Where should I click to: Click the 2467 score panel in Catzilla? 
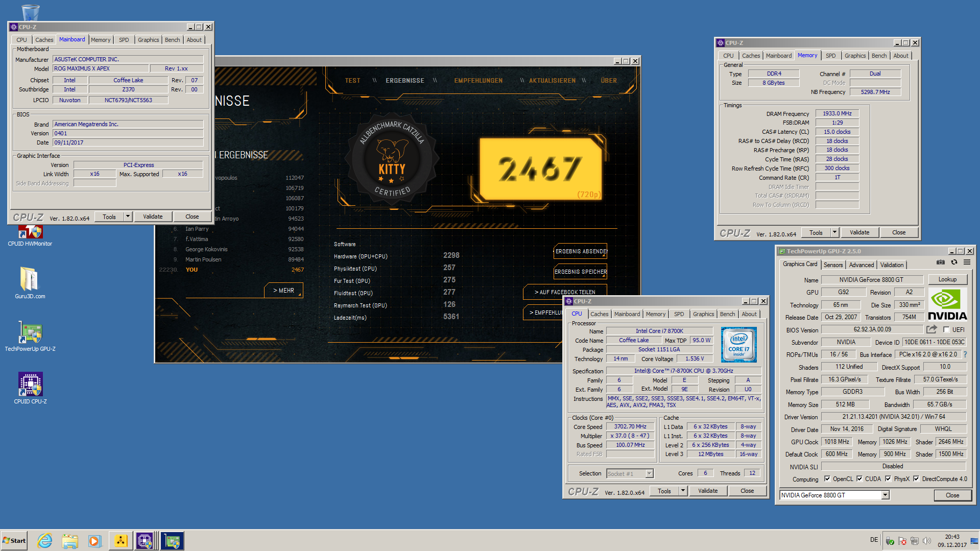[541, 169]
